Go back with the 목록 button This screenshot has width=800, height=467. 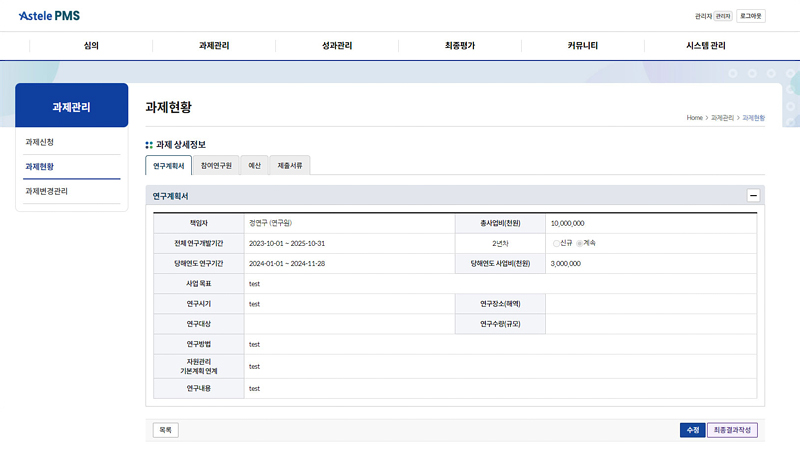click(x=165, y=430)
